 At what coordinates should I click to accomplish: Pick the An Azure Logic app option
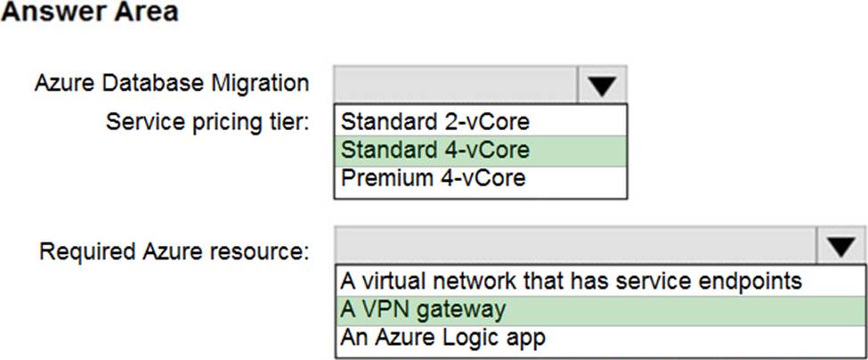coord(442,338)
